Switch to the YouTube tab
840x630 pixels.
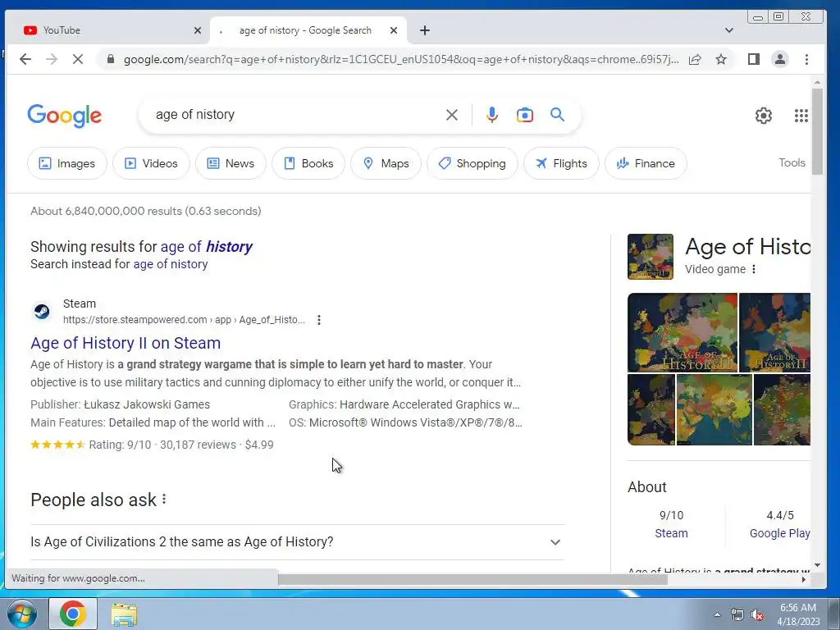tap(107, 30)
